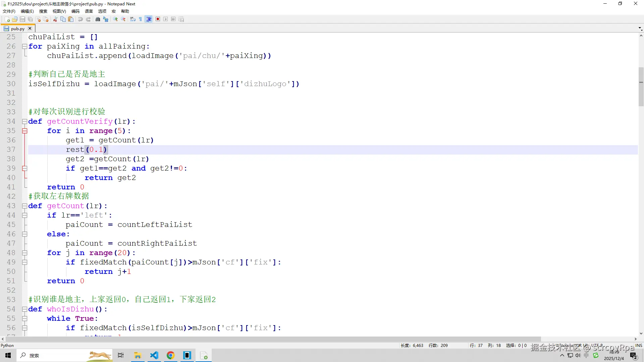
Task: Undo the last edit via toolbar arrow
Action: click(80, 19)
